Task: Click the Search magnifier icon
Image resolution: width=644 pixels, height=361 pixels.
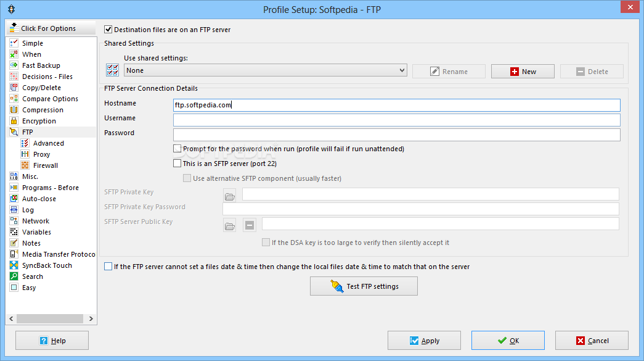Action: click(x=14, y=276)
